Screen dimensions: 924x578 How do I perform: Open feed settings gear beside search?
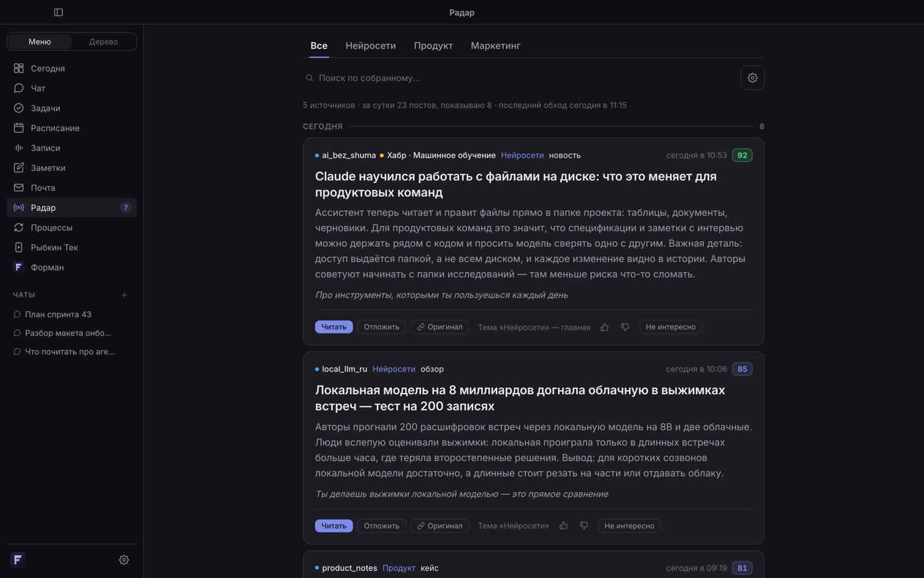tap(752, 78)
